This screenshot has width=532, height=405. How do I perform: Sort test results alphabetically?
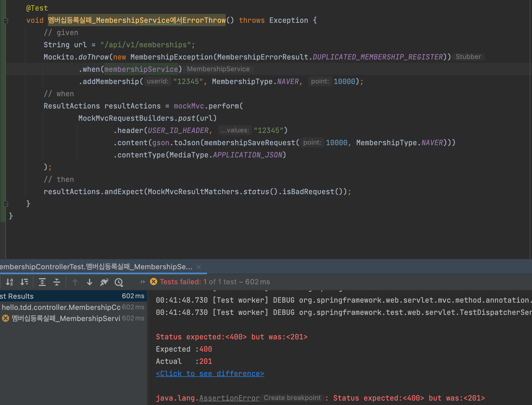(x=9, y=282)
